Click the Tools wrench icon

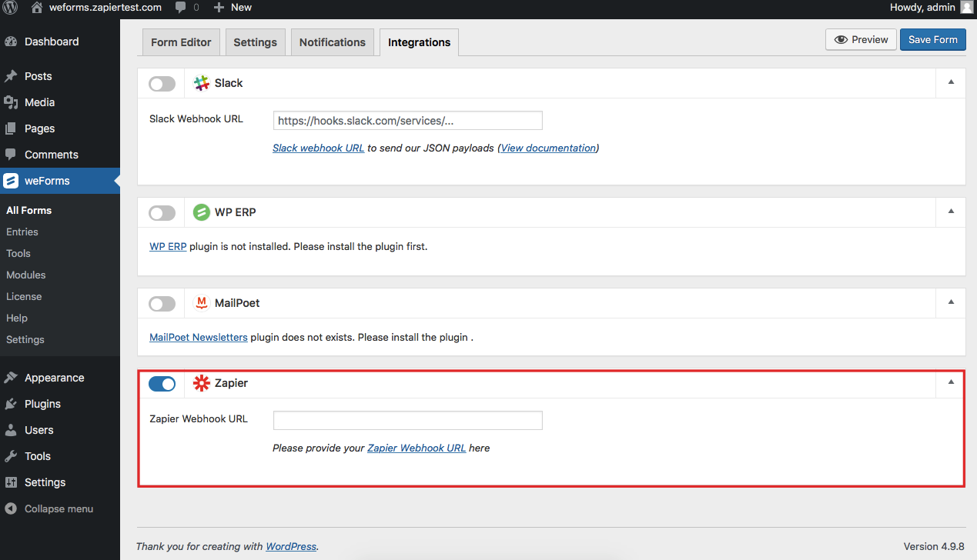click(12, 456)
